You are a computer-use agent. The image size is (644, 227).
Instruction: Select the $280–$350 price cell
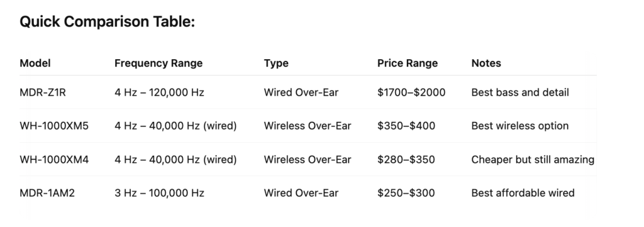coord(406,160)
